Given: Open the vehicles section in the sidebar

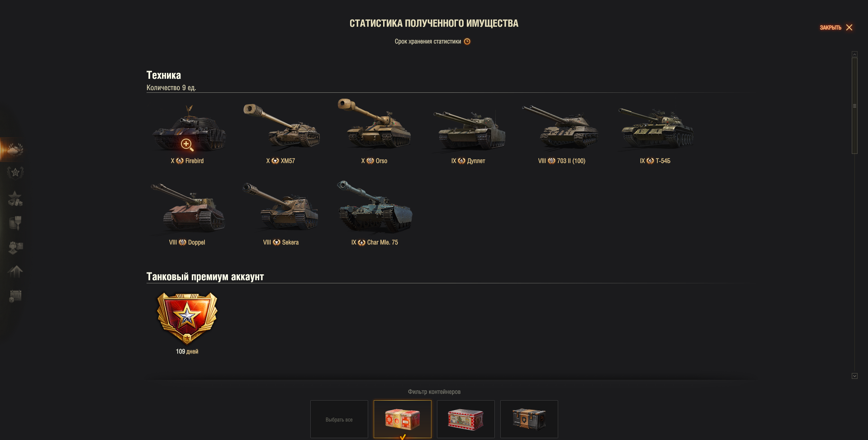Looking at the screenshot, I should point(15,149).
